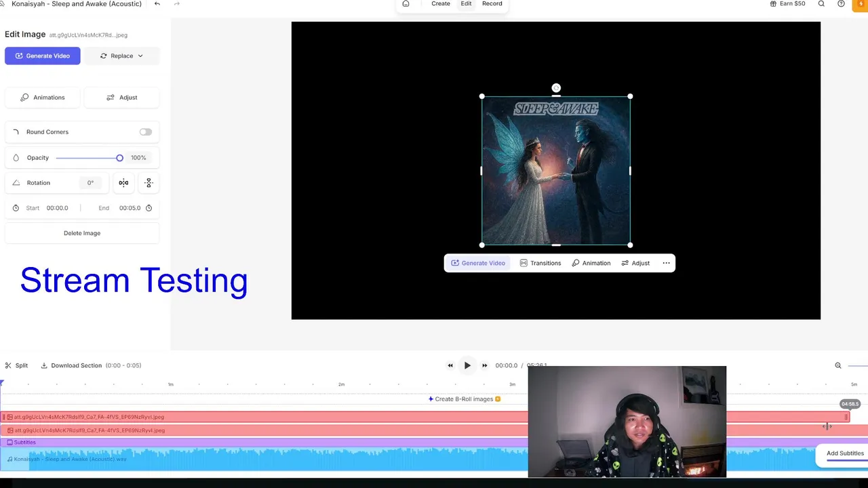
Task: Click Create B-Roll images
Action: [x=465, y=399]
